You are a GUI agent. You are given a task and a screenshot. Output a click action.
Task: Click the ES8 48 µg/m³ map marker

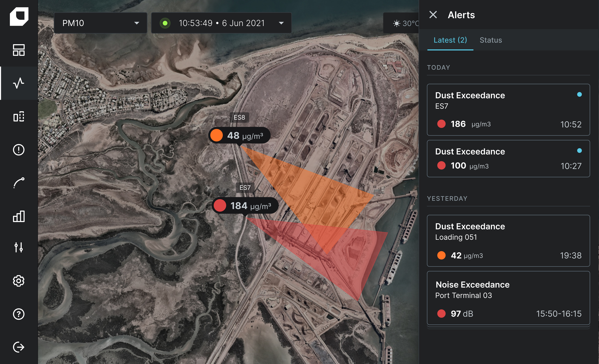(239, 135)
